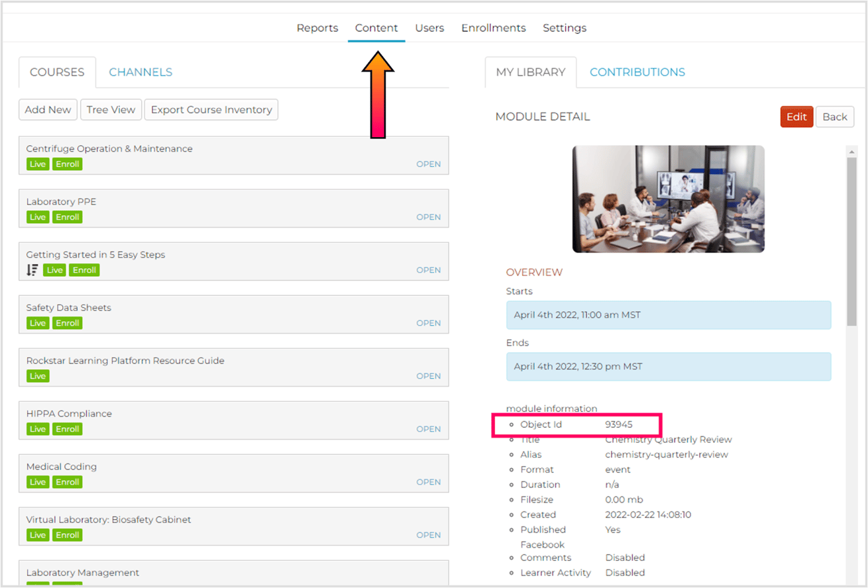
Task: Click Enroll badge on Safety Data Sheets
Action: coord(68,323)
